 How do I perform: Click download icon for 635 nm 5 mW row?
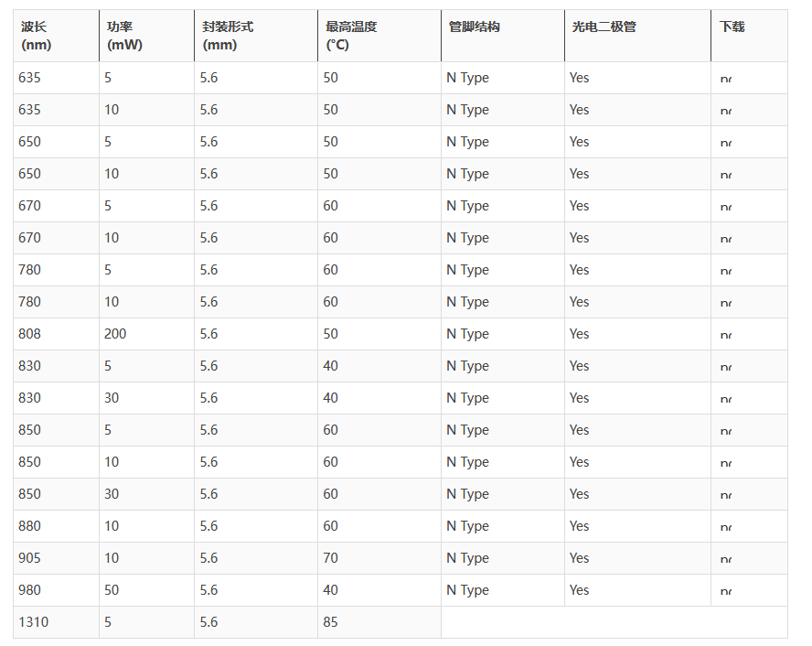tap(726, 79)
